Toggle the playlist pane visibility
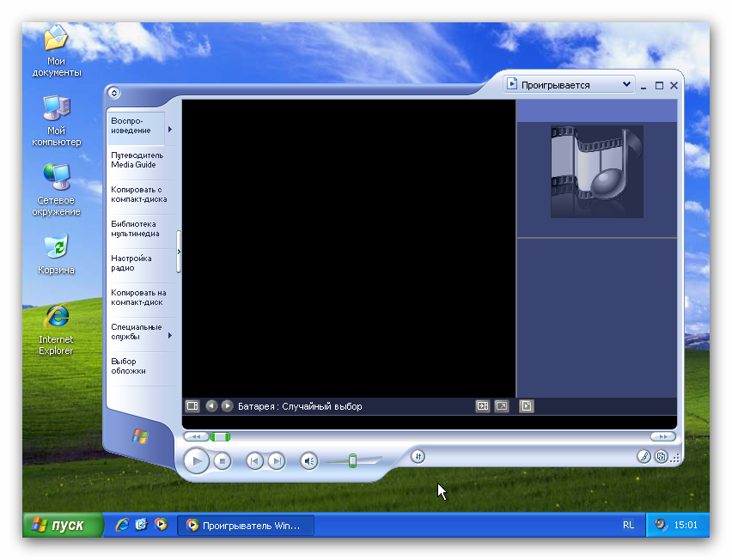 (x=527, y=406)
